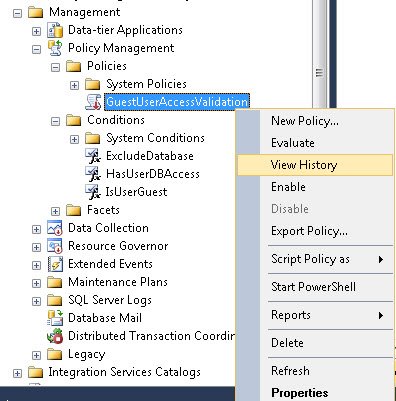Choose Refresh in the context menu
Image resolution: width=396 pixels, height=401 pixels.
[315, 371]
